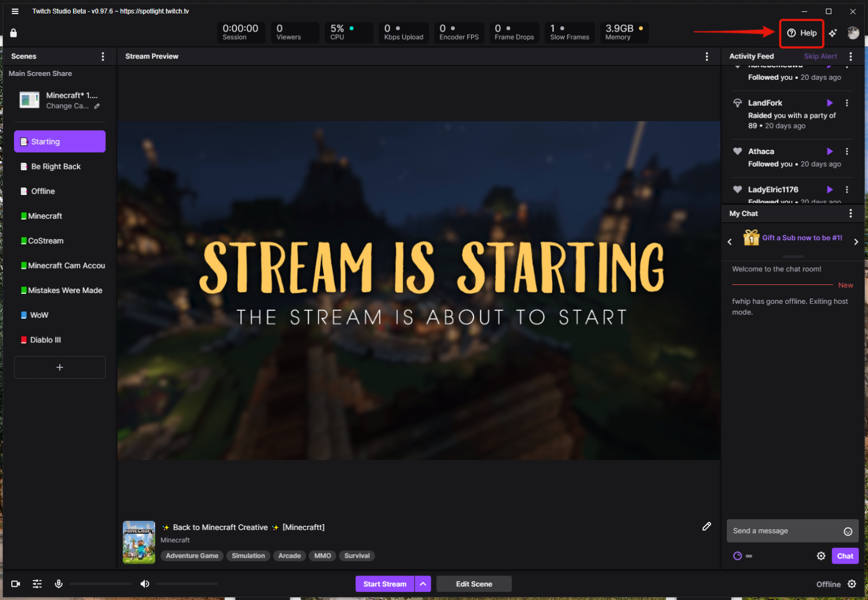
Task: Send message with the Chat button
Action: pyautogui.click(x=845, y=556)
